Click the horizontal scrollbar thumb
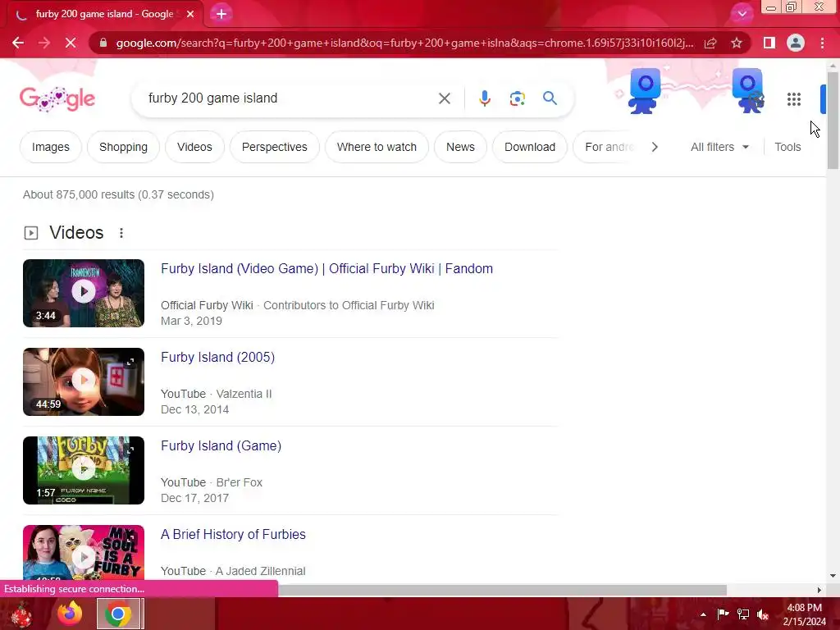The height and width of the screenshot is (630, 840). (502, 590)
